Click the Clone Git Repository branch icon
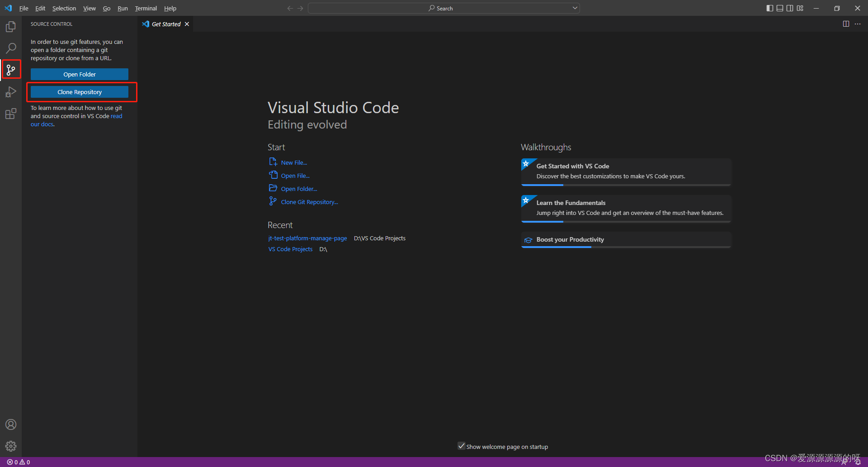Viewport: 868px width, 467px height. [273, 201]
